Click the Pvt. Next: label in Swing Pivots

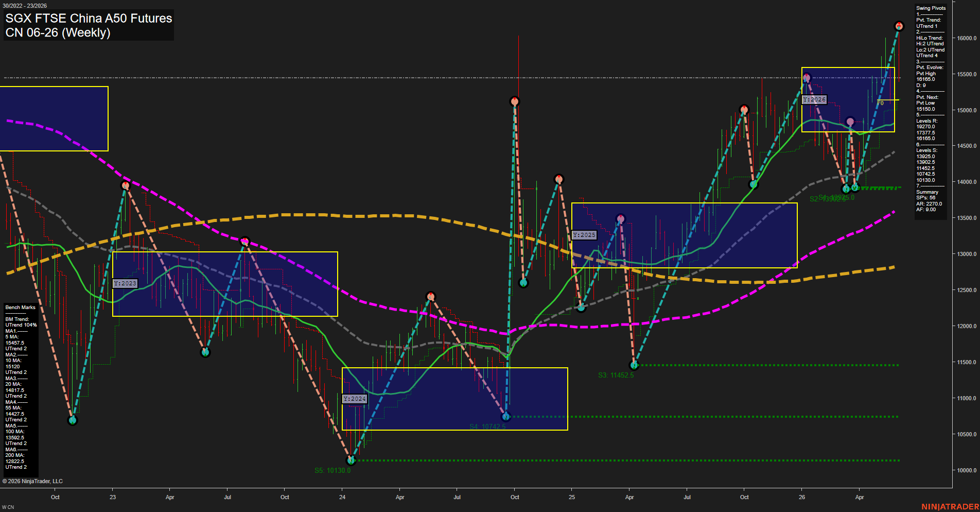[x=927, y=97]
